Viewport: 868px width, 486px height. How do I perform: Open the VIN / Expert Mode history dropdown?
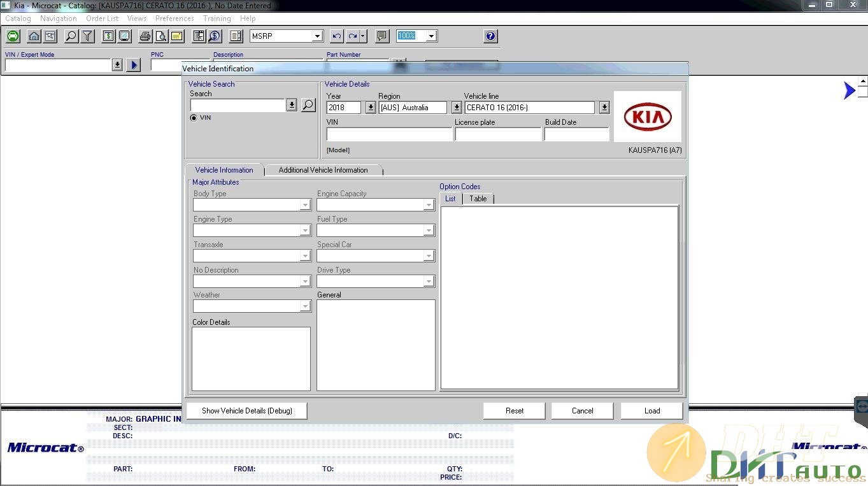[117, 65]
